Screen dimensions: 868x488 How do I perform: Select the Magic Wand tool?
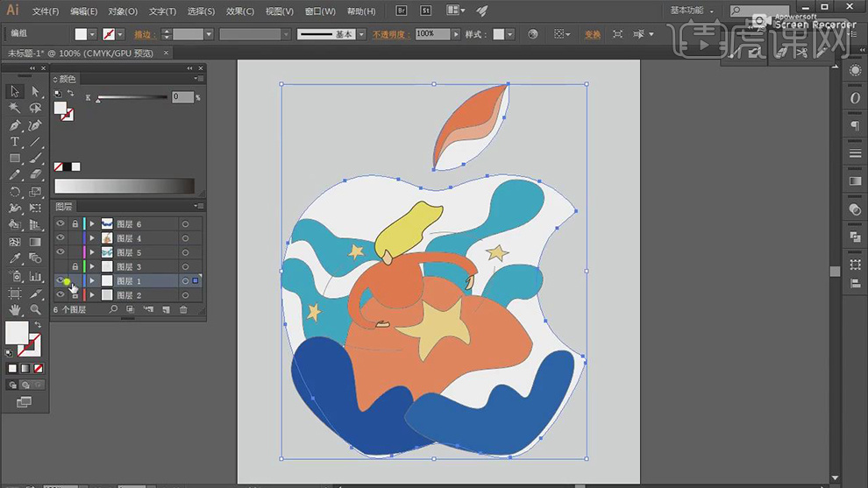[14, 108]
